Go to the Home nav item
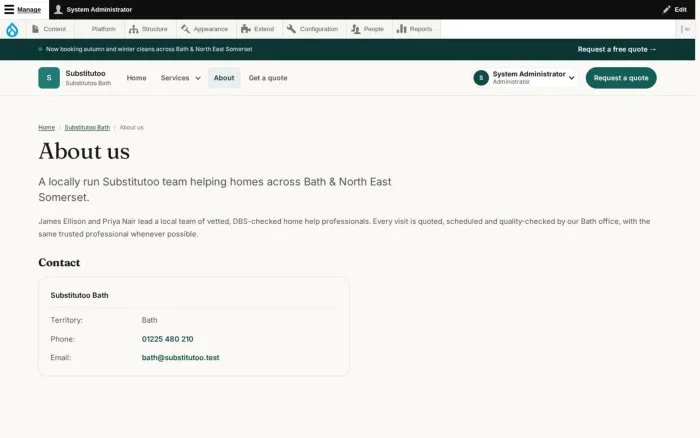This screenshot has height=438, width=700. point(137,78)
